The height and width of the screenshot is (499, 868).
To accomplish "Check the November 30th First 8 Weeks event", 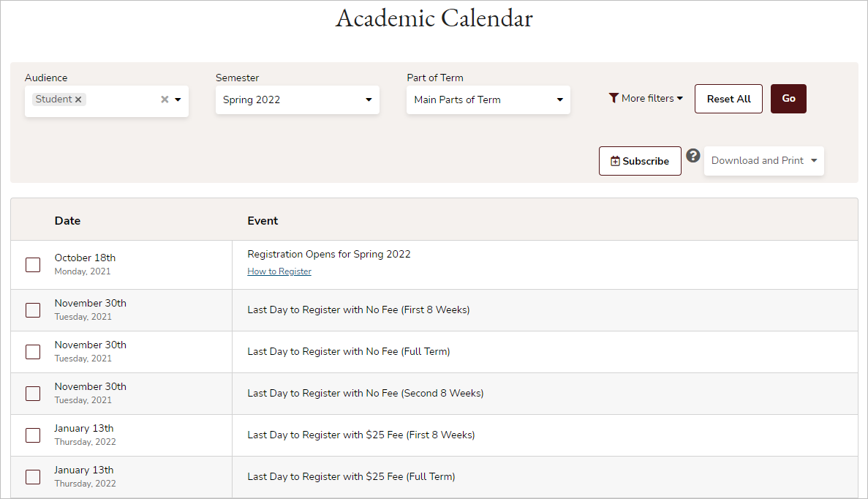I will coord(33,309).
